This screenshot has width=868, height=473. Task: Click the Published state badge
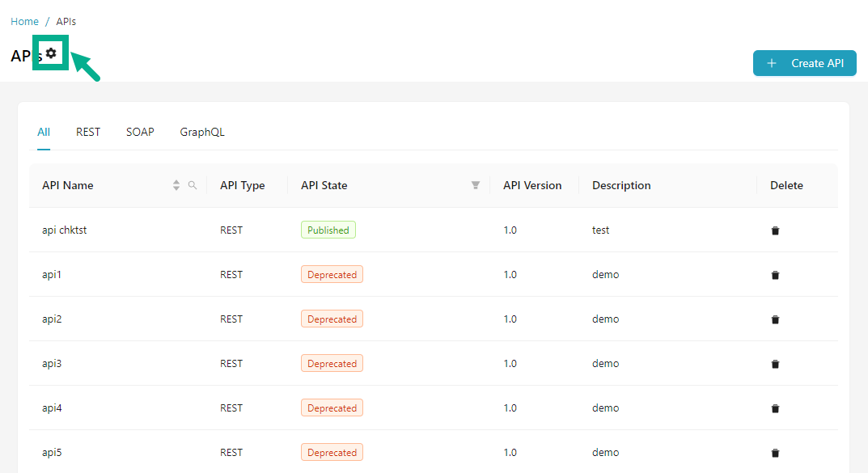tap(328, 230)
